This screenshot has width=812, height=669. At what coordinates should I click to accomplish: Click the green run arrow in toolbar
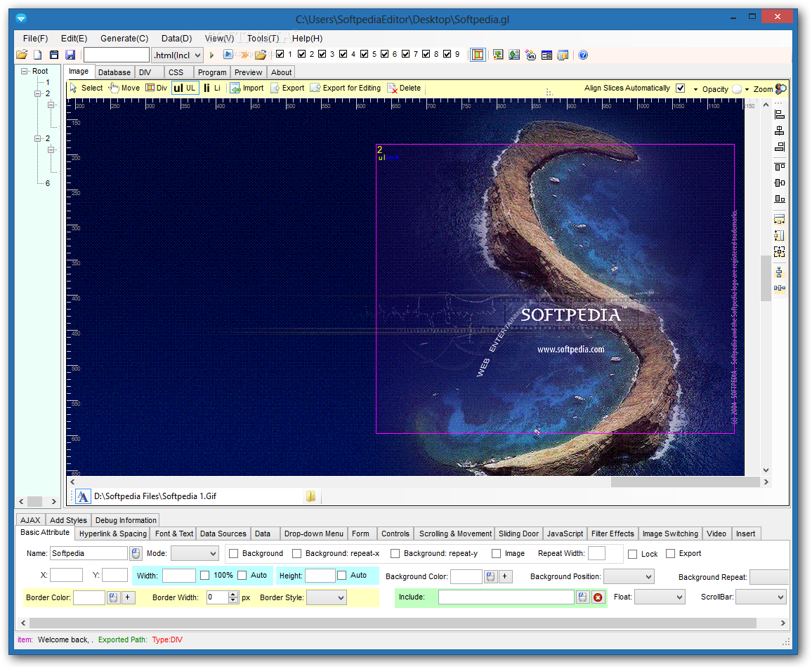point(212,55)
